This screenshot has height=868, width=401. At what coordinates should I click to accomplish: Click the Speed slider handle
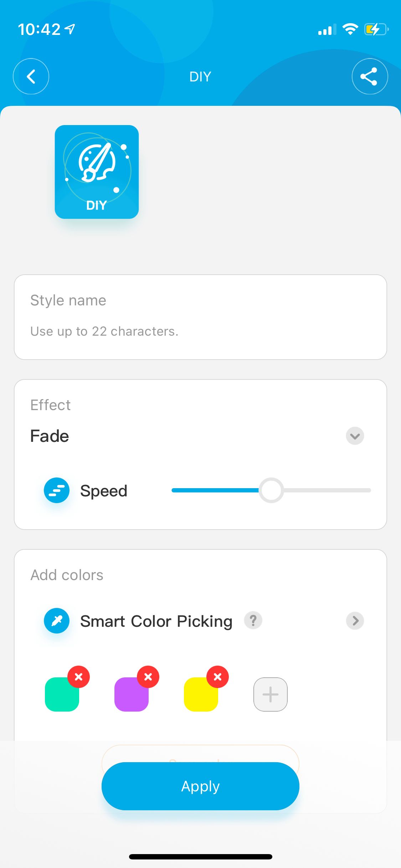click(x=271, y=490)
